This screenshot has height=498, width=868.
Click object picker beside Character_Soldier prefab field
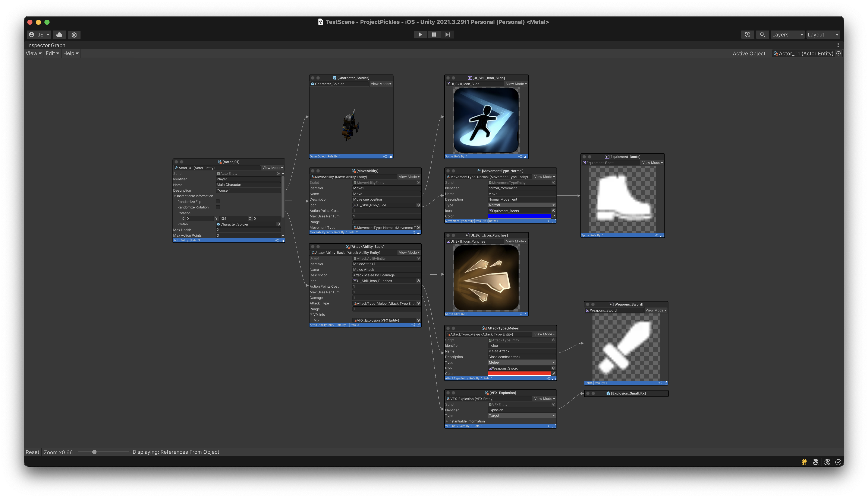point(278,224)
